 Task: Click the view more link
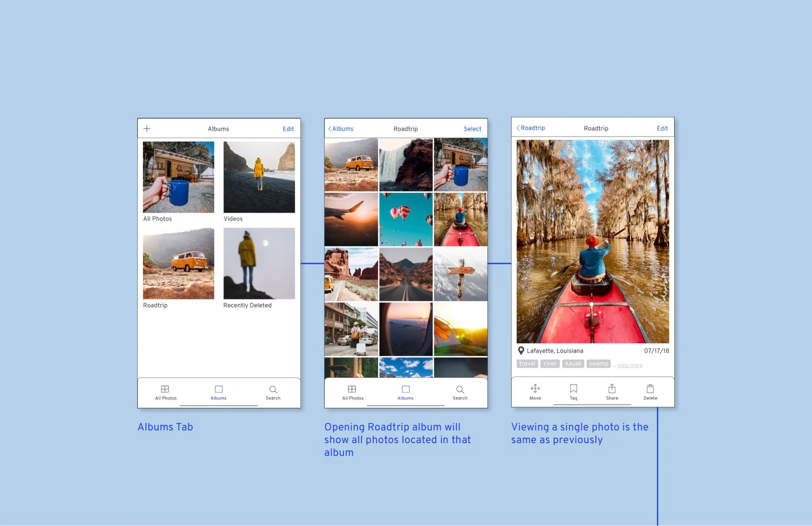(630, 365)
